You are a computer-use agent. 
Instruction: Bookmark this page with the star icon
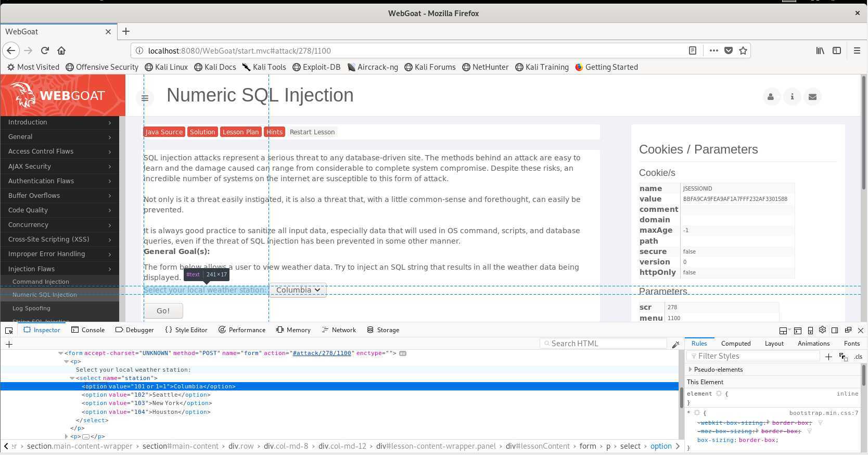[743, 50]
